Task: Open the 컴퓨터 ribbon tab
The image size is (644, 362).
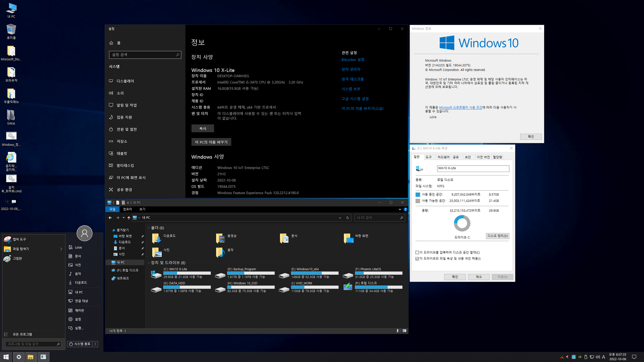Action: (x=127, y=209)
